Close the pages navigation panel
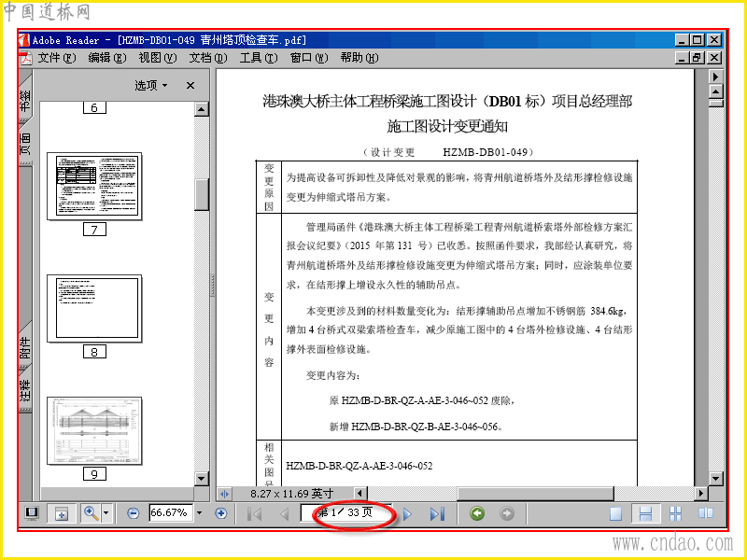 (x=190, y=85)
